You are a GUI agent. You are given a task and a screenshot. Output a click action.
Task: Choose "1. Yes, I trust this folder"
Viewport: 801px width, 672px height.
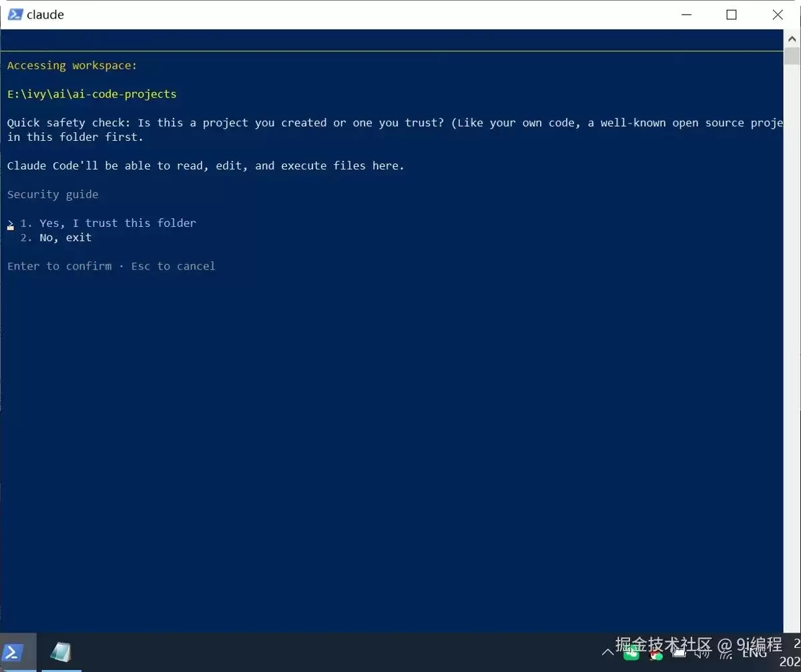coord(108,223)
